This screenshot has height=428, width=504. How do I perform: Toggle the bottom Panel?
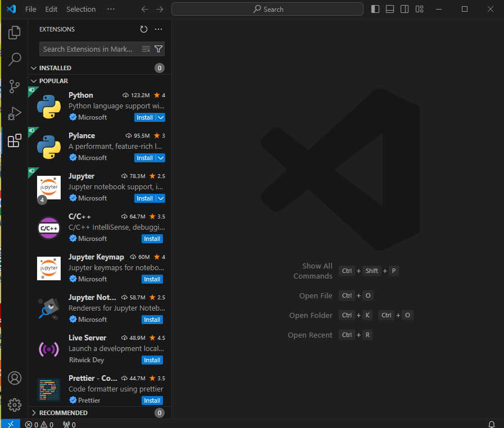(x=390, y=9)
